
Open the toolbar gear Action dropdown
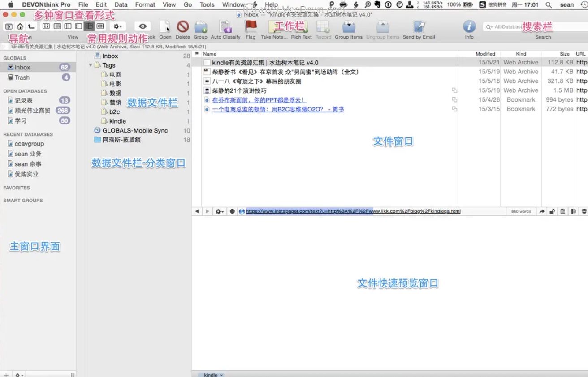click(118, 26)
